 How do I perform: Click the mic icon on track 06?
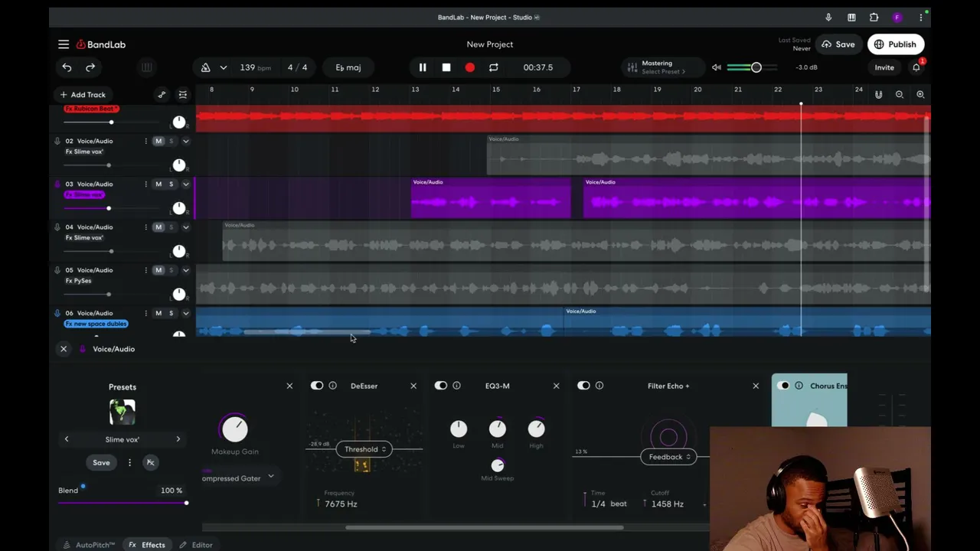[x=57, y=313]
